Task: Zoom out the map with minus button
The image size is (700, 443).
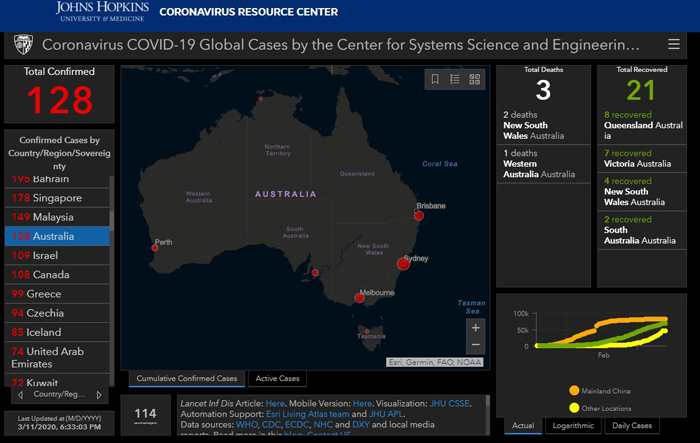Action: coord(475,345)
